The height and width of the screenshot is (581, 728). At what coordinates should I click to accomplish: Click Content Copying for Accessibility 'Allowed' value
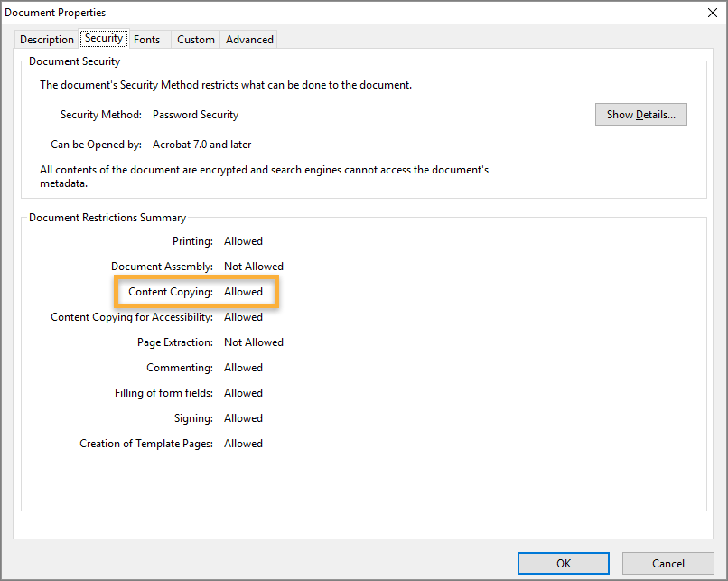(x=243, y=317)
